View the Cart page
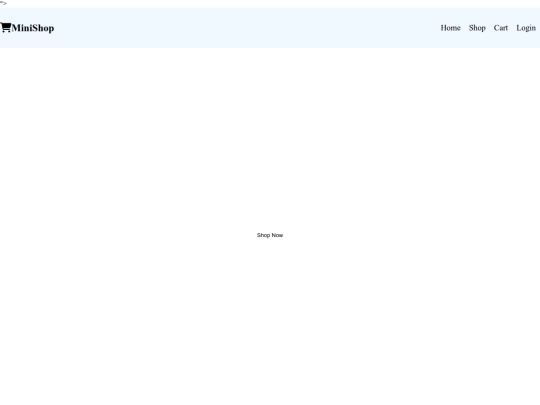The width and height of the screenshot is (540, 405). tap(501, 28)
